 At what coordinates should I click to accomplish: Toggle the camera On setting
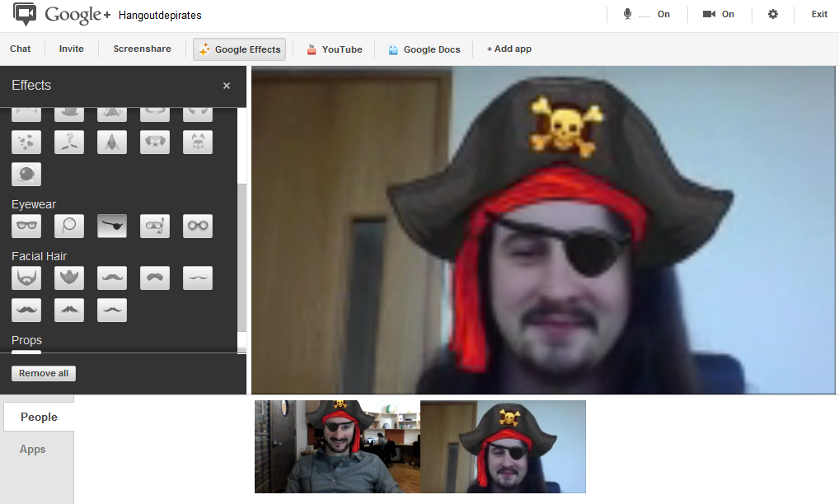tap(718, 15)
